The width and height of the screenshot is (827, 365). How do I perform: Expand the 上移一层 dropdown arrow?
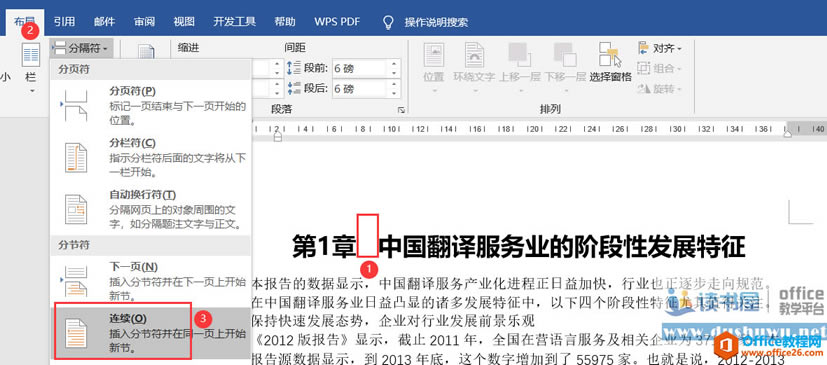click(x=520, y=91)
